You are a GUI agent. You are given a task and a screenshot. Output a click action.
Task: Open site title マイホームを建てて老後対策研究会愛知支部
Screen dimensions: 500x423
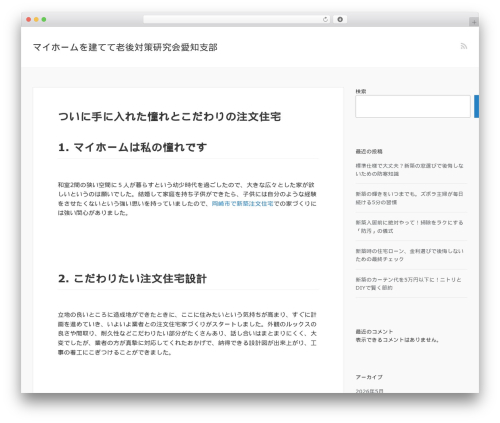click(125, 47)
